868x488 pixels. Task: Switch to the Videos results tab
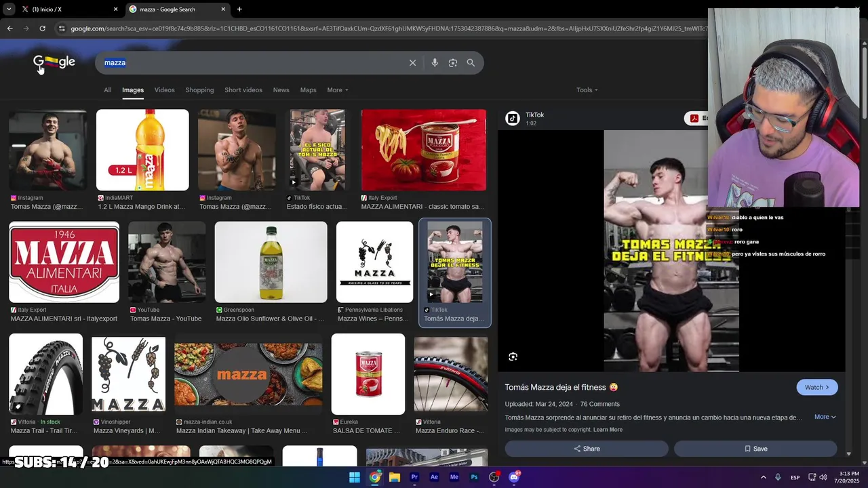click(x=164, y=89)
